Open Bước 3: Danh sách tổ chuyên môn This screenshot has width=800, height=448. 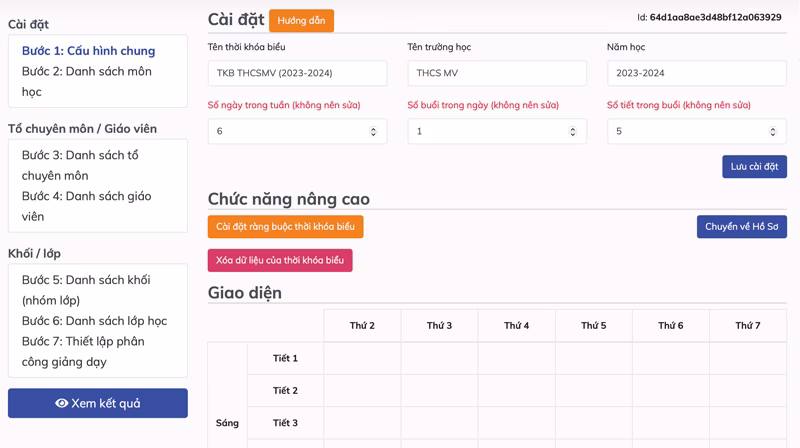click(80, 165)
